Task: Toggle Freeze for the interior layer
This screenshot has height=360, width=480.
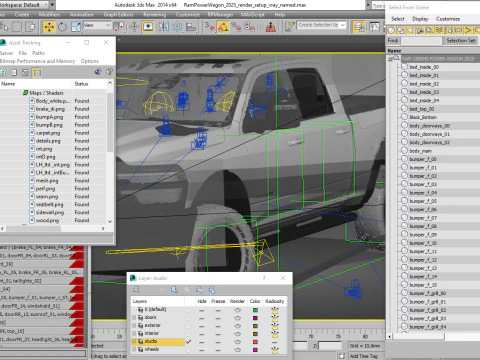Action: [218, 334]
